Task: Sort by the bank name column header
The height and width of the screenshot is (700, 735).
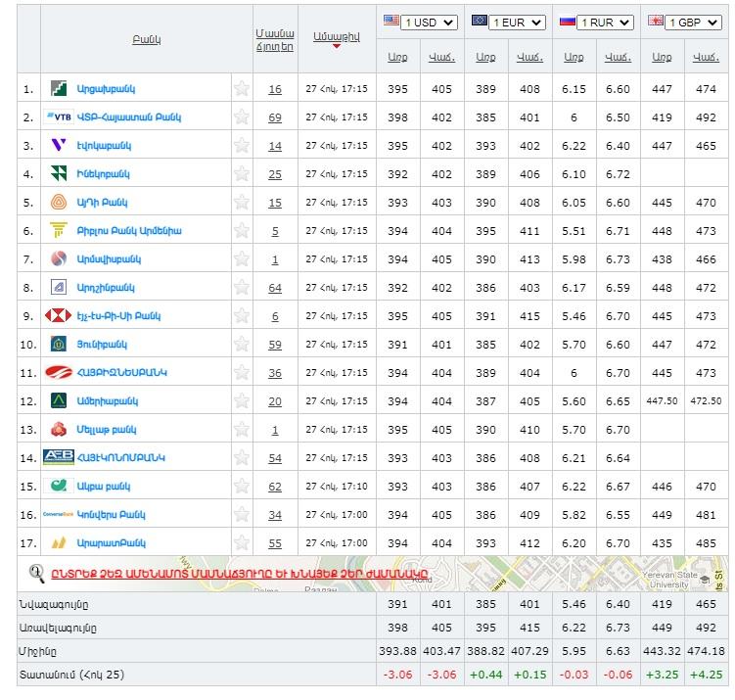Action: pyautogui.click(x=146, y=39)
